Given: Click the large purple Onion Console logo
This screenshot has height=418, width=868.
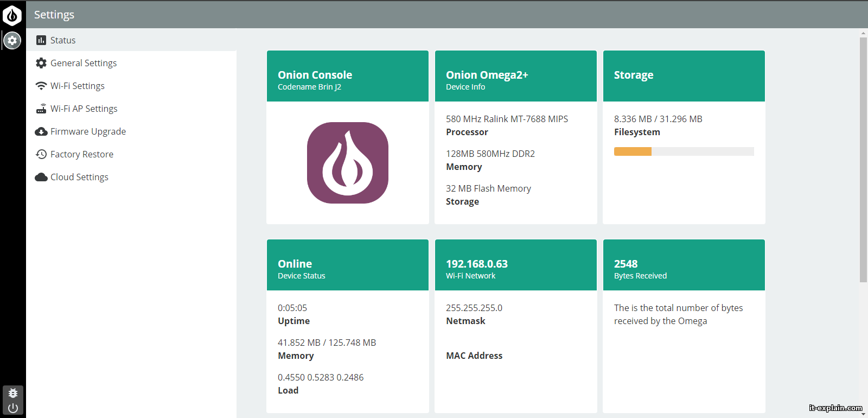Looking at the screenshot, I should pyautogui.click(x=348, y=163).
